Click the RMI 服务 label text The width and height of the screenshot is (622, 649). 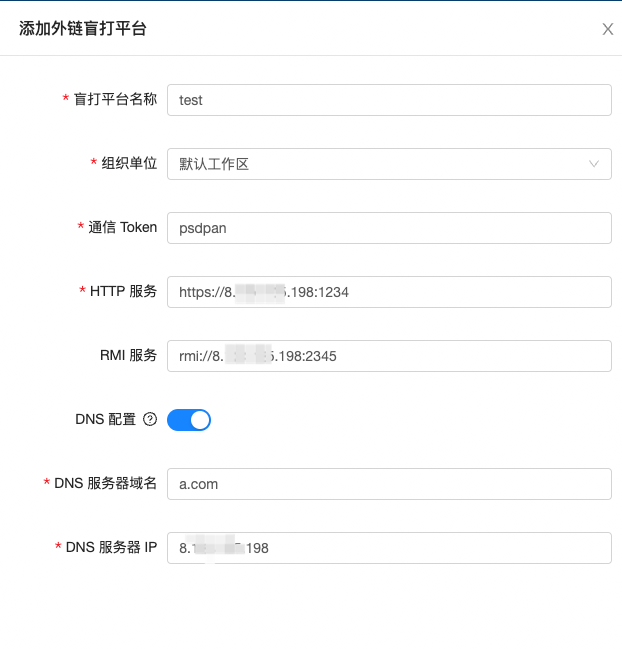pyautogui.click(x=130, y=355)
